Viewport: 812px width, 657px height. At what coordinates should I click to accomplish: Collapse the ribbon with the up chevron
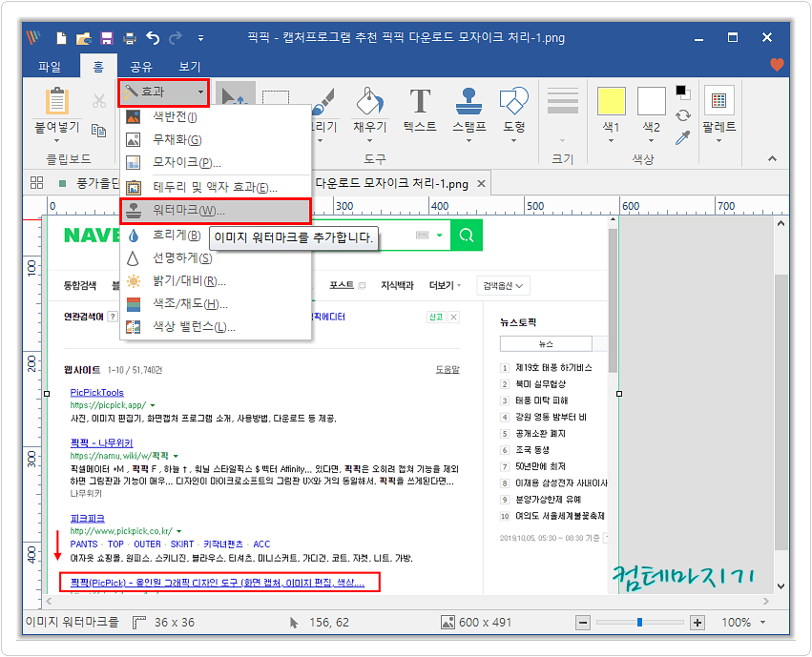[772, 159]
